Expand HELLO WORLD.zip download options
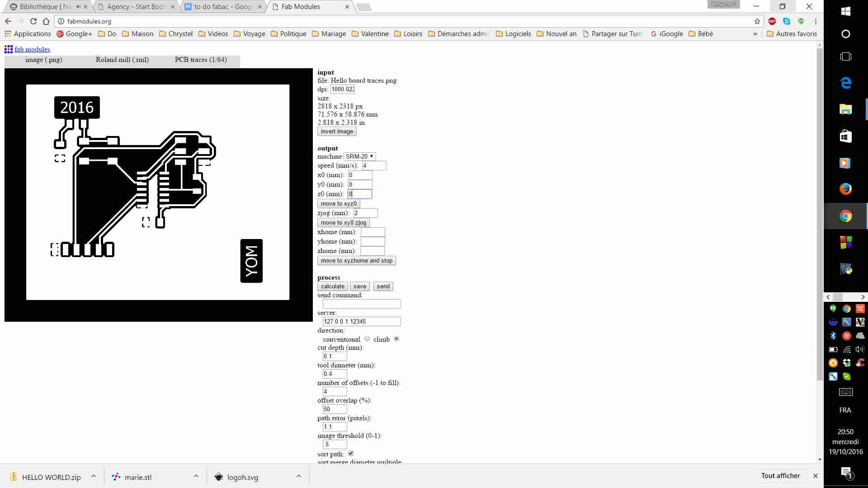Viewport: 868px width, 488px height. point(94,476)
